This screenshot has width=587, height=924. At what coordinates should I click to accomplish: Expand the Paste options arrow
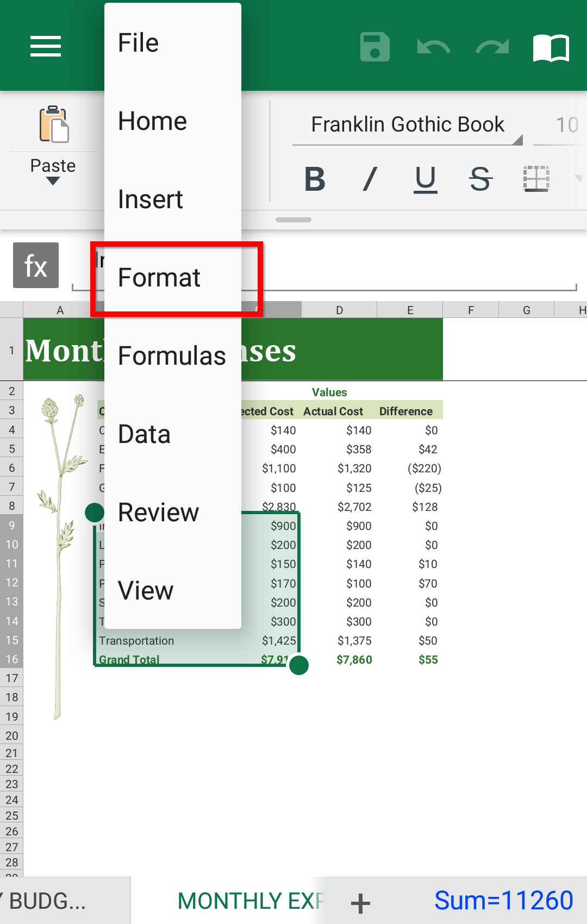pos(53,181)
